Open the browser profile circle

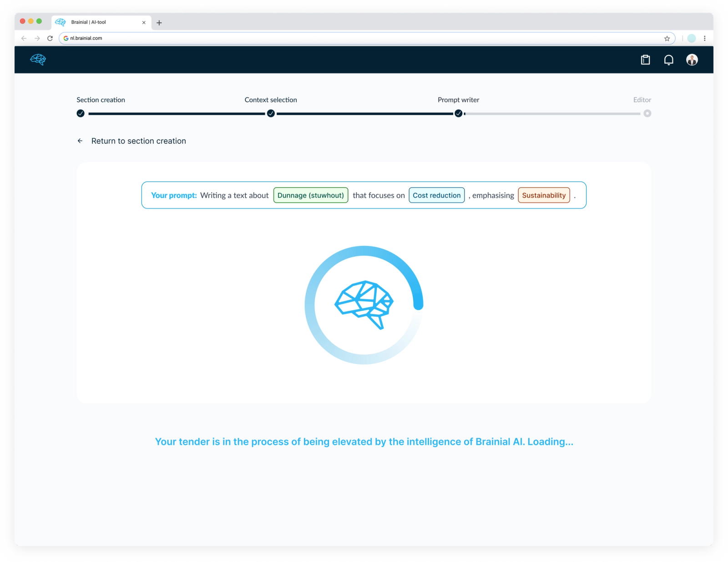click(692, 38)
